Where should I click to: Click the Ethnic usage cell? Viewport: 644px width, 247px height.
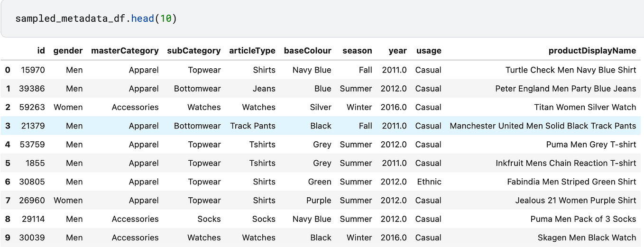[429, 182]
